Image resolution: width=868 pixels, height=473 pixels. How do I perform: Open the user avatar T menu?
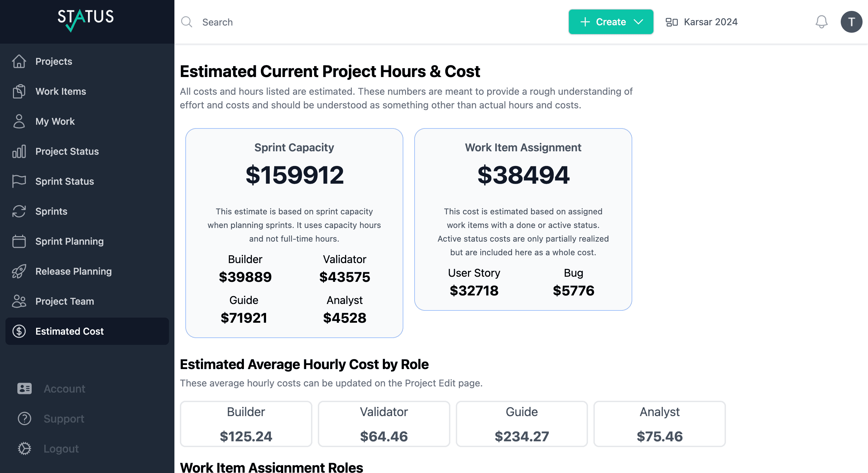coord(851,22)
